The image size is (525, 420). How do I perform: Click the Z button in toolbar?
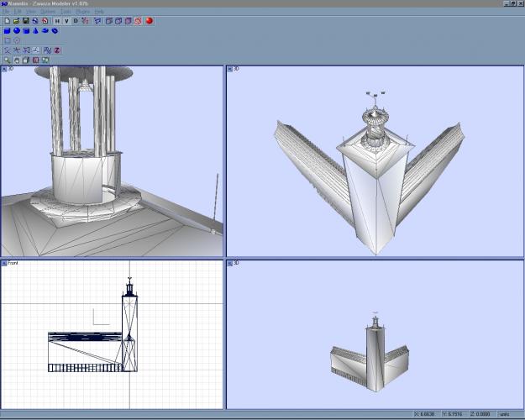57,50
